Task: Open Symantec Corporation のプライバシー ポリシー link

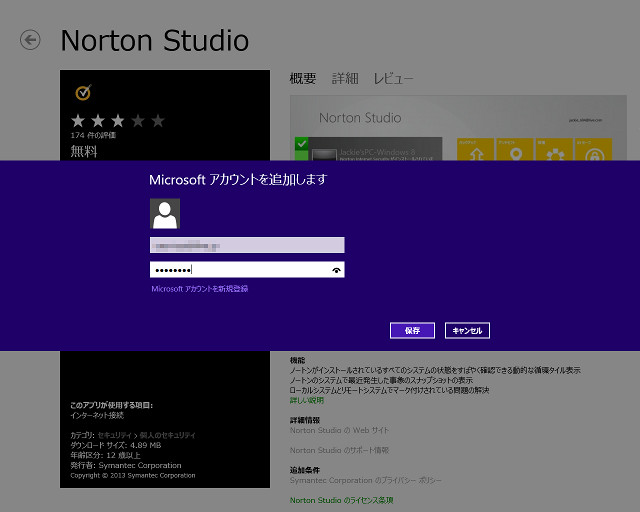Action: click(x=366, y=480)
